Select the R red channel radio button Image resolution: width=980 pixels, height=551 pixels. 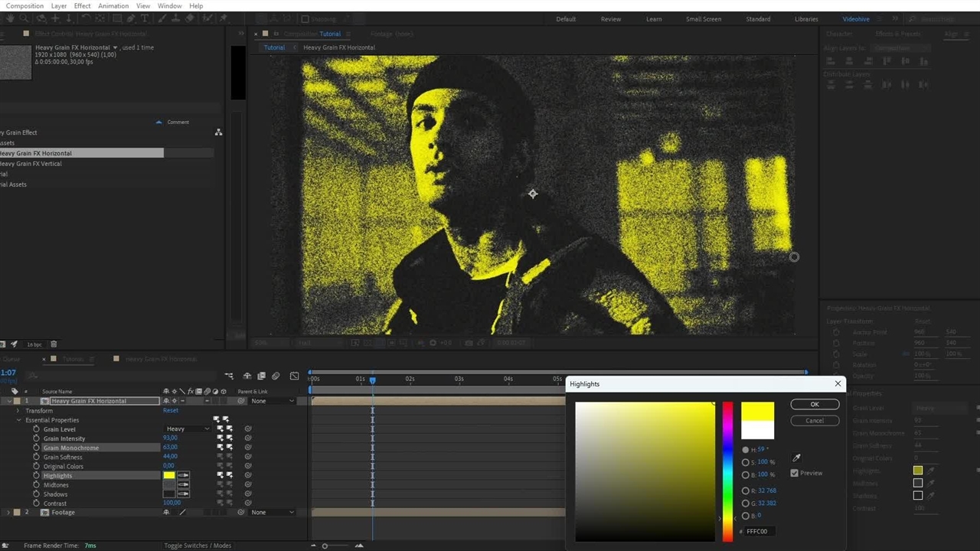[746, 491]
